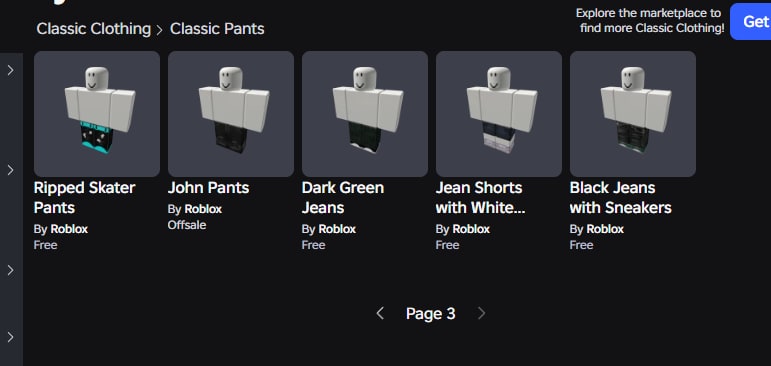Select the Classic Pants breadcrumb

point(217,29)
